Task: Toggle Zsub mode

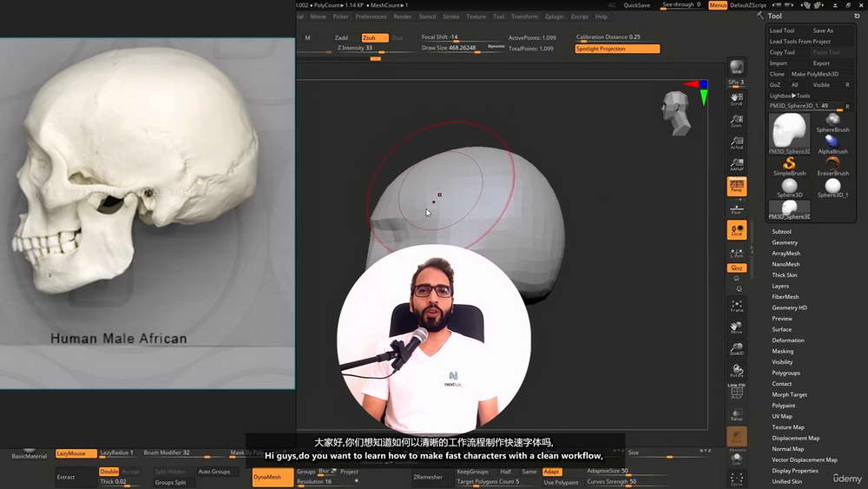Action: point(375,37)
